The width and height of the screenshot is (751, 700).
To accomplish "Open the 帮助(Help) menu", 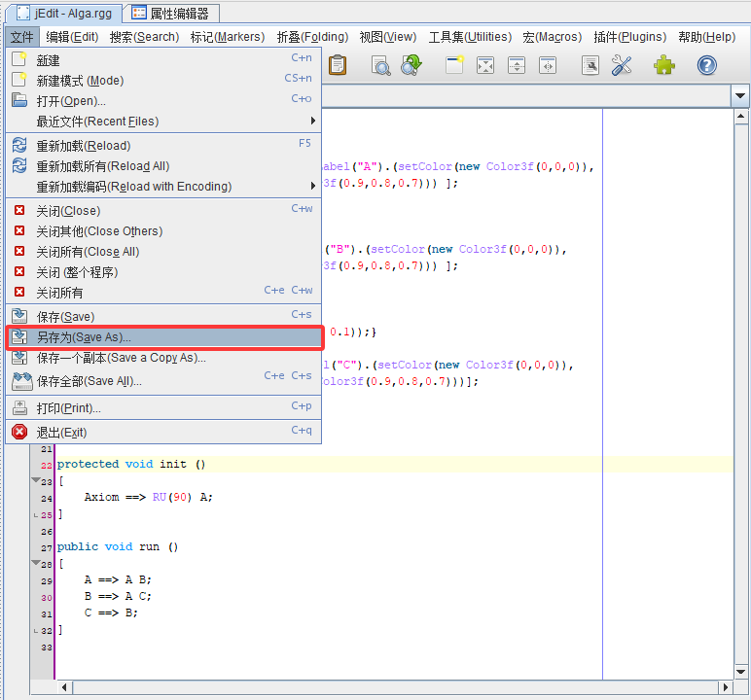I will point(707,37).
